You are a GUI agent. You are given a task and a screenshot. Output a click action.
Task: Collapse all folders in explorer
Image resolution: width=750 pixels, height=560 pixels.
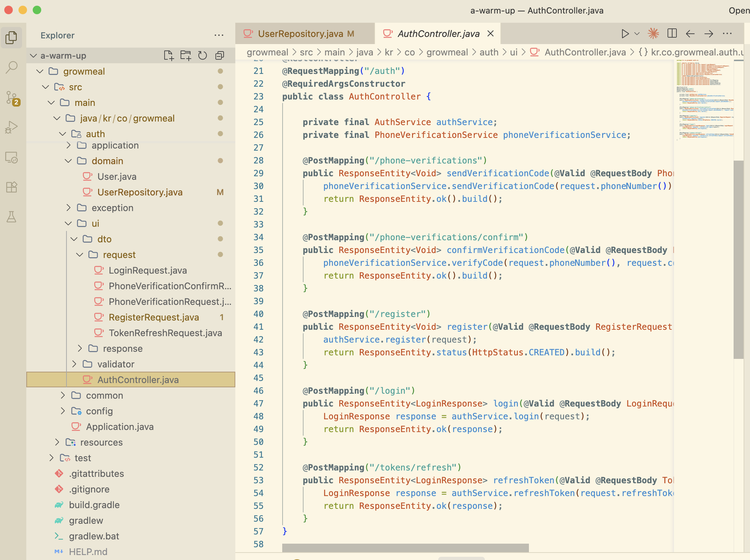click(x=220, y=55)
